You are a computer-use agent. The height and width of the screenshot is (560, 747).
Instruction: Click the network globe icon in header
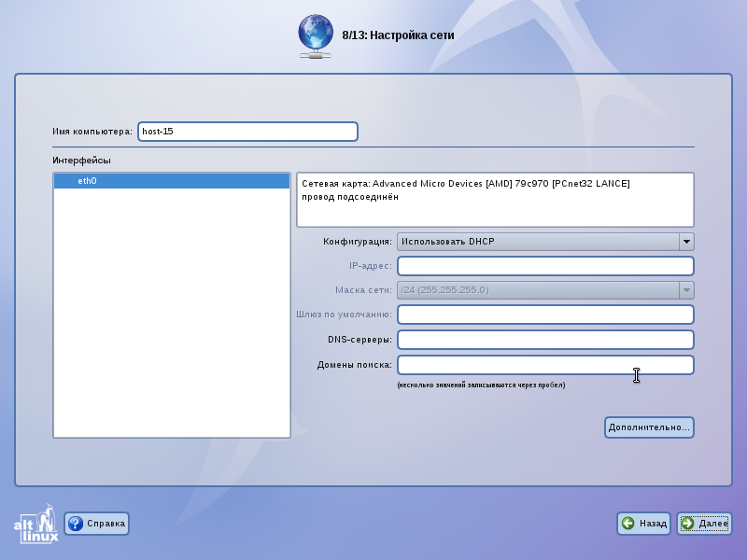(x=316, y=36)
